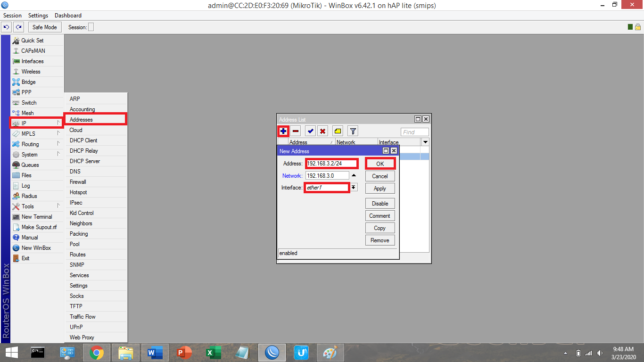Open PPP from the sidebar

(37, 92)
